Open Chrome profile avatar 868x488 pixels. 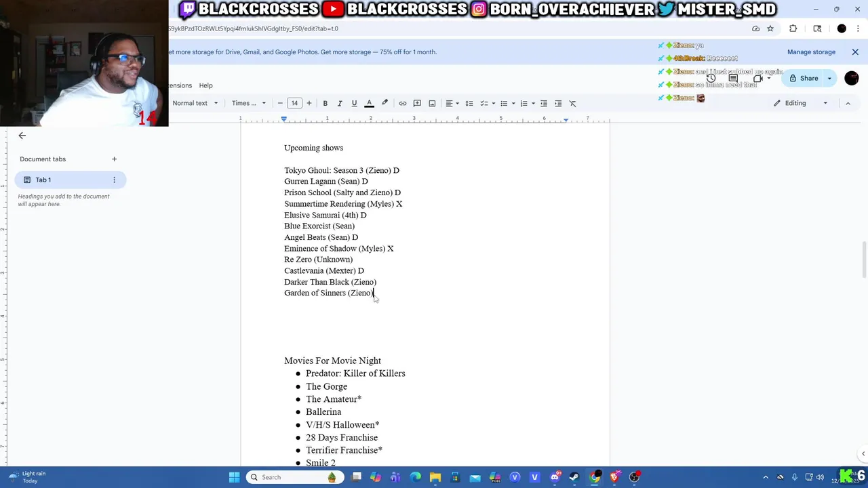[x=842, y=28]
